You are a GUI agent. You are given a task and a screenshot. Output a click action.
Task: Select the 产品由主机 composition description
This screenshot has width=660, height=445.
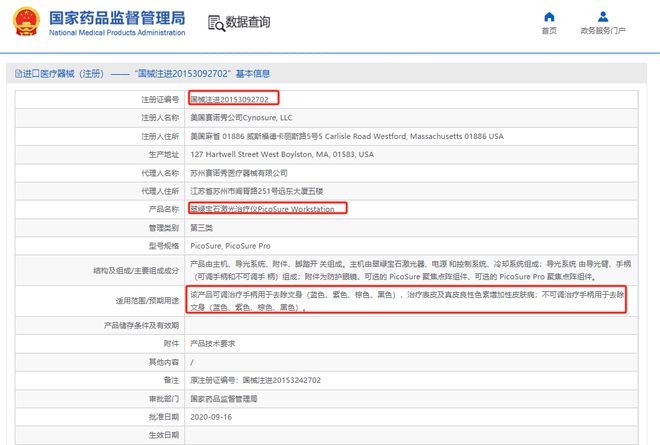[x=410, y=270]
